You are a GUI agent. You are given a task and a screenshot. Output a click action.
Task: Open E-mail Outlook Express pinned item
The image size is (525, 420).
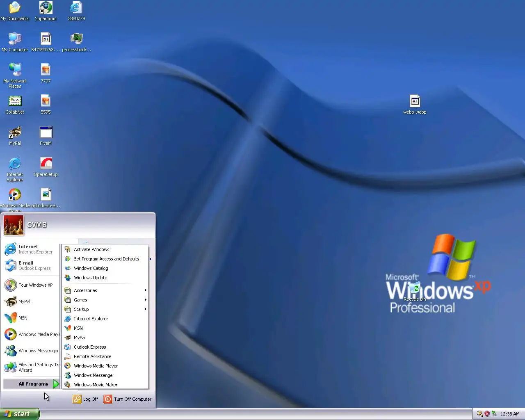point(31,265)
